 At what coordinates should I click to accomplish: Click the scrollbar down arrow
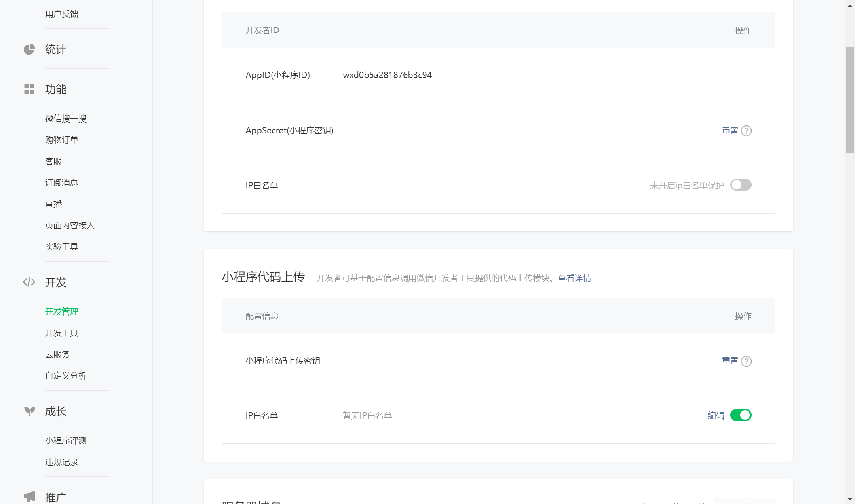click(850, 499)
